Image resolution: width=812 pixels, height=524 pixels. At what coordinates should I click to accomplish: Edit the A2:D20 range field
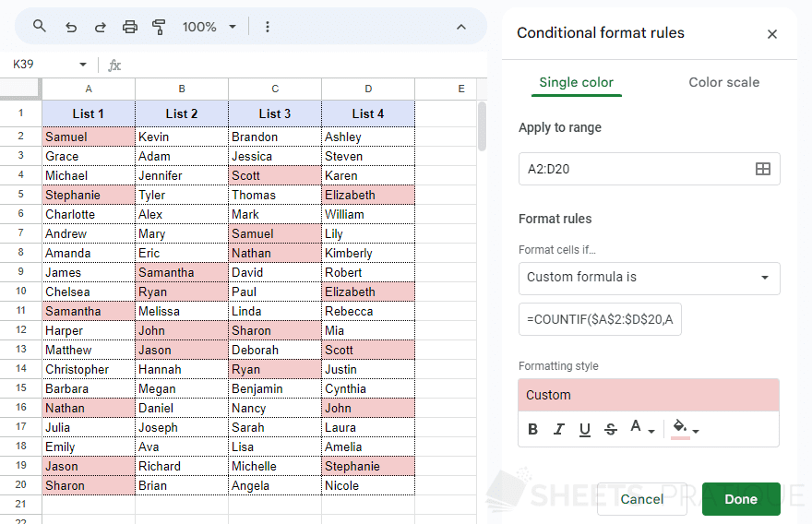point(650,169)
